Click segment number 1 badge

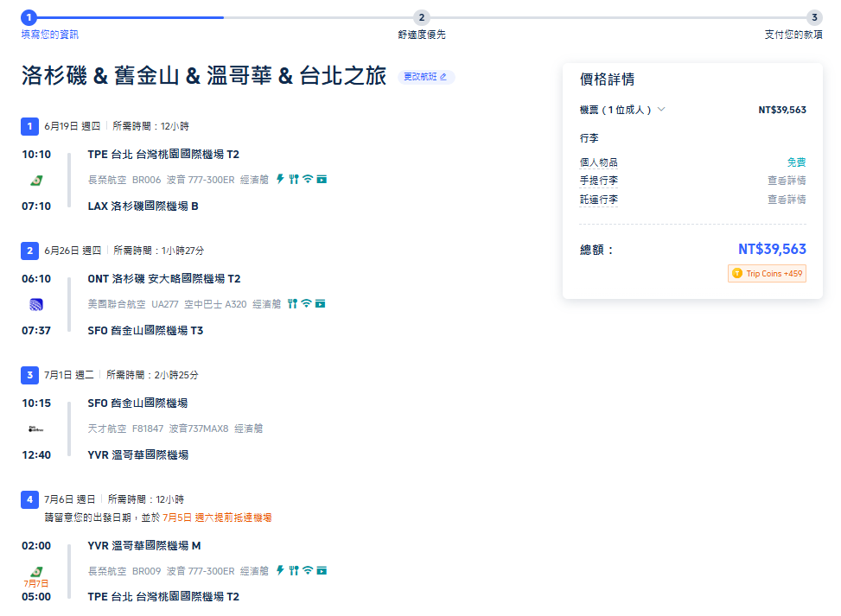tap(29, 126)
